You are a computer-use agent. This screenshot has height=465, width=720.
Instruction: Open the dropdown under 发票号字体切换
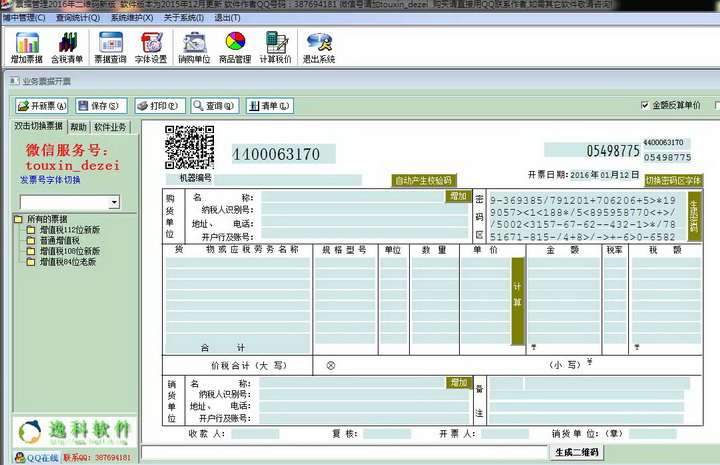pyautogui.click(x=114, y=202)
